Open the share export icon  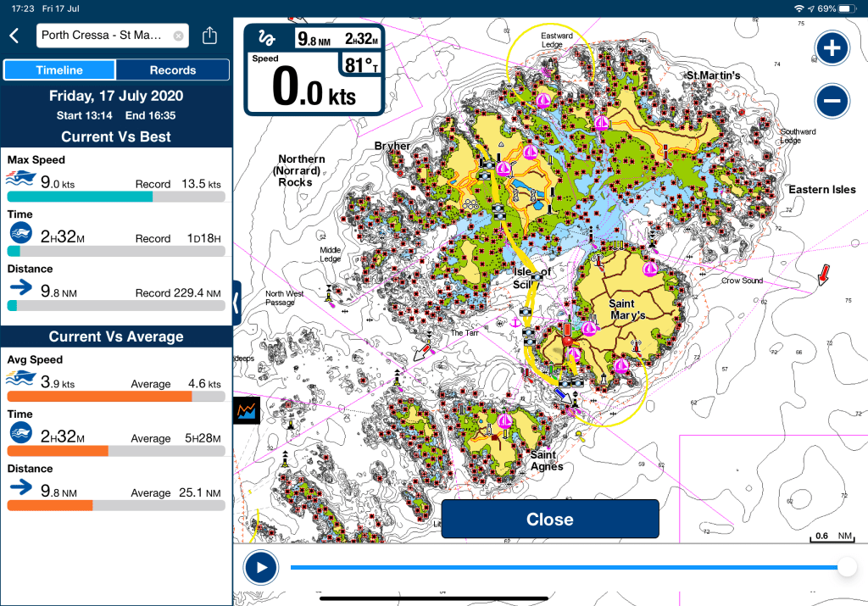(x=210, y=36)
